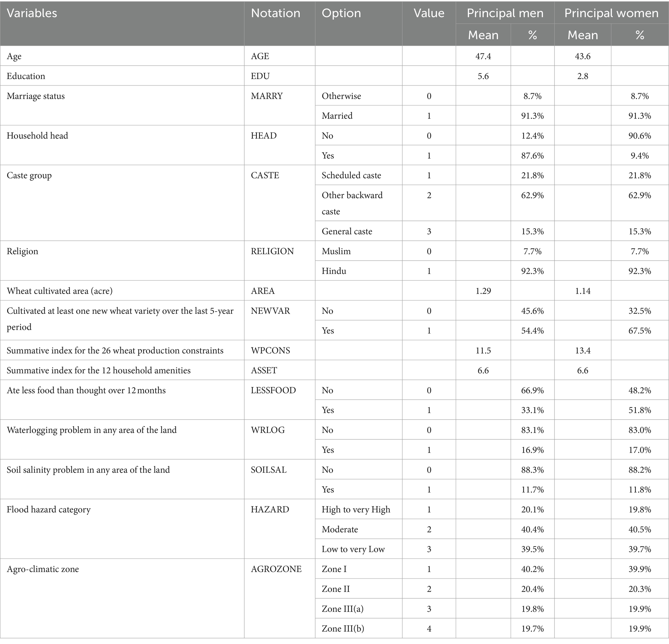Click the Option column header
The height and width of the screenshot is (644, 669).
pos(341,13)
